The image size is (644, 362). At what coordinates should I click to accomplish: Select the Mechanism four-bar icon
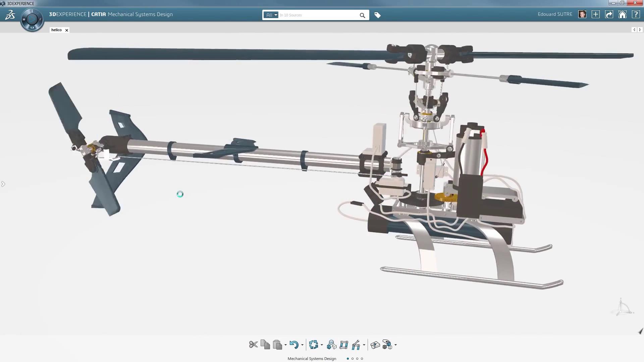point(344,345)
